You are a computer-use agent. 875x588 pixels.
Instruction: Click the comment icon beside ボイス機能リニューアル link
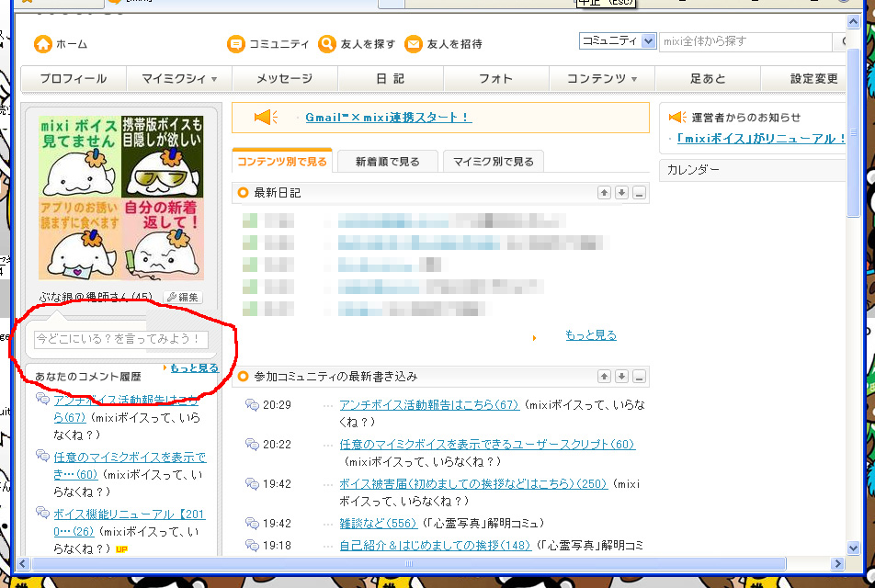click(42, 513)
